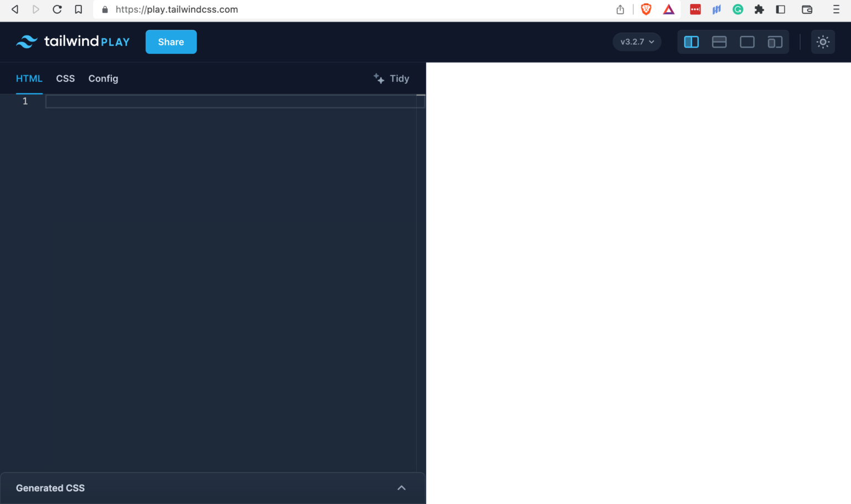This screenshot has height=504, width=851.
Task: Open the Grammarly extension icon
Action: point(738,9)
